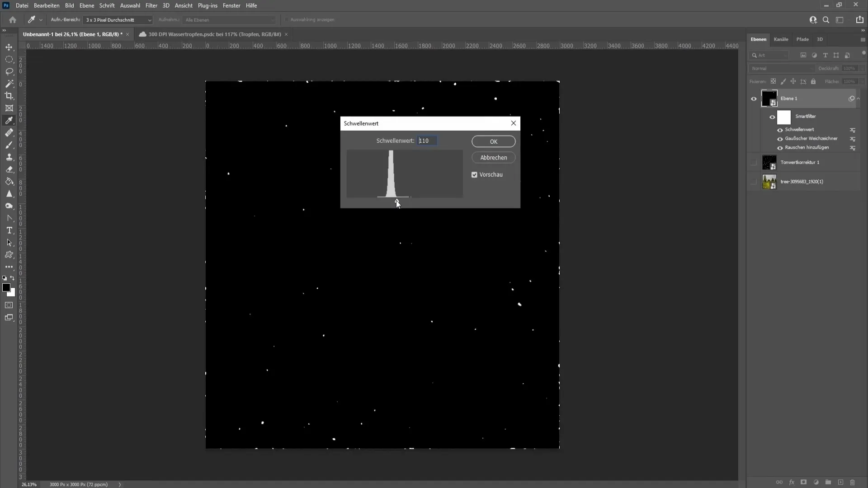
Task: Change the screen mode
Action: pos(9,318)
